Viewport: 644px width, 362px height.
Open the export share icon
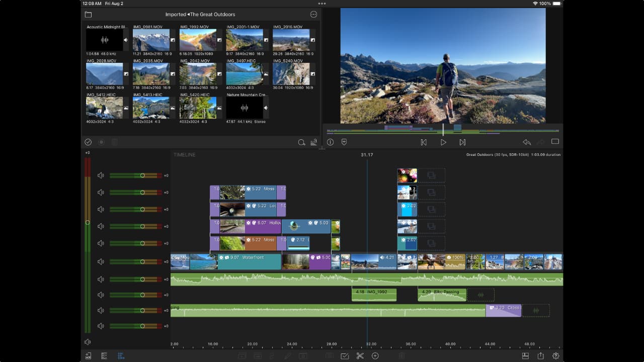click(540, 356)
